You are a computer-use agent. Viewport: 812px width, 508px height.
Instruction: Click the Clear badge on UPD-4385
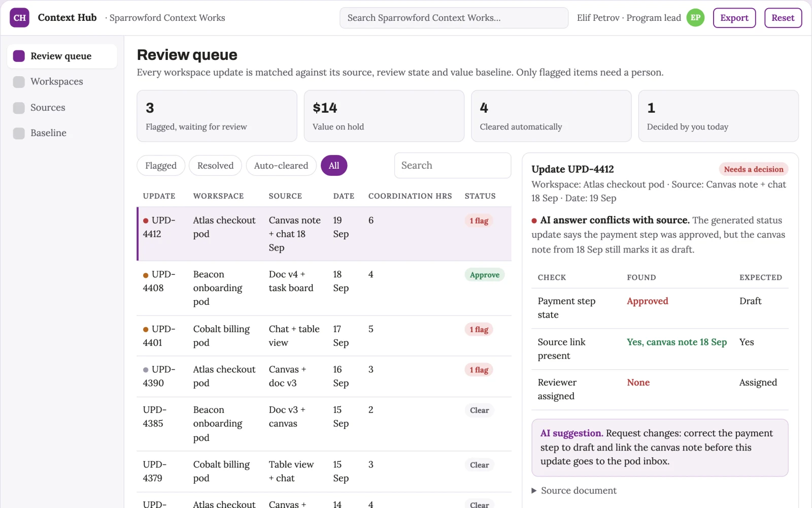pos(480,410)
